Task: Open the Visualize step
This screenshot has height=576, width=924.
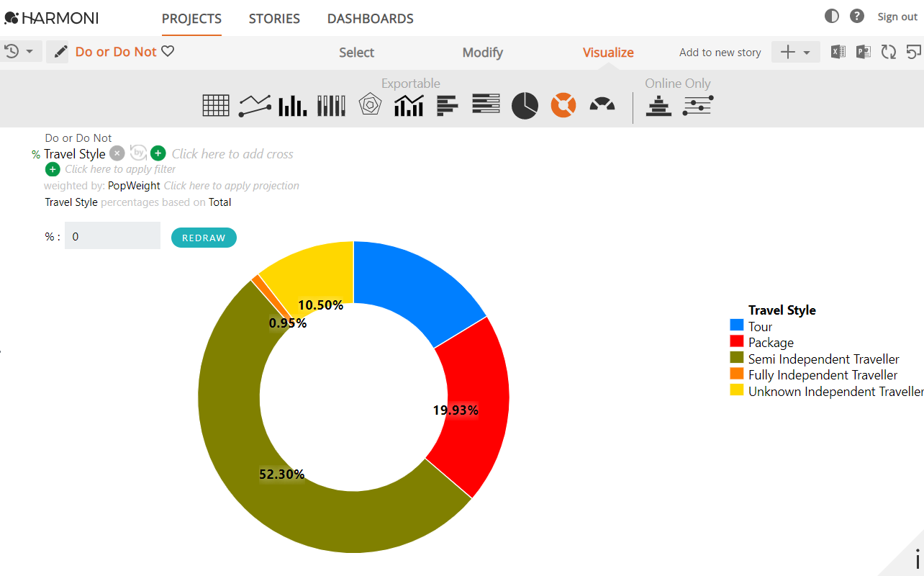Action: [x=608, y=53]
